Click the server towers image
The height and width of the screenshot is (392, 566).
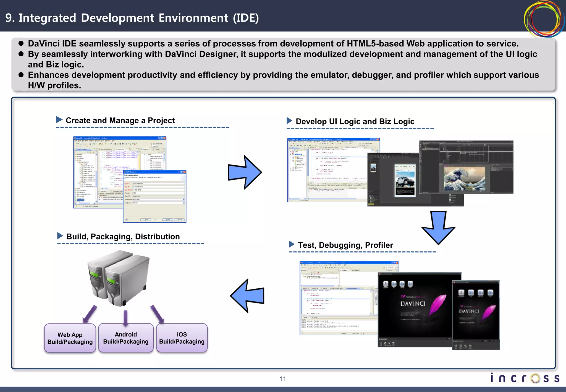coord(119,278)
